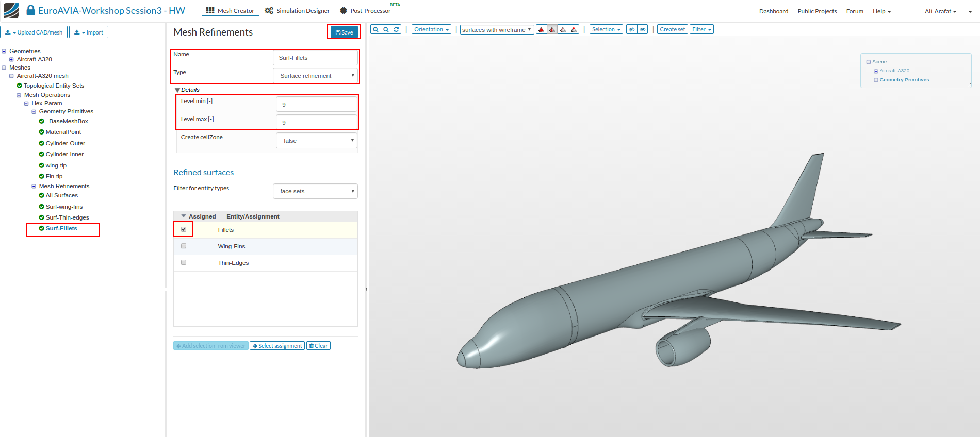Open the Ali_Arafat user menu
Image resolution: width=980 pixels, height=437 pixels.
(940, 11)
